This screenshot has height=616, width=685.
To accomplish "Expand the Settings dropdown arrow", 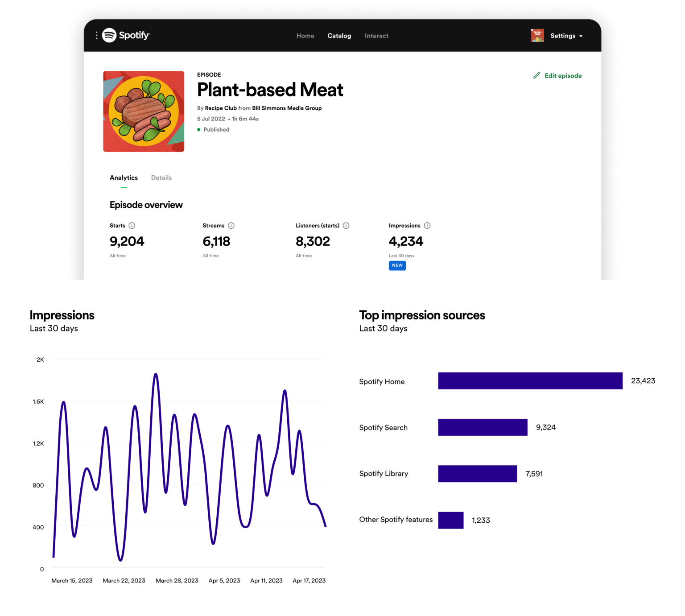I will (x=581, y=36).
